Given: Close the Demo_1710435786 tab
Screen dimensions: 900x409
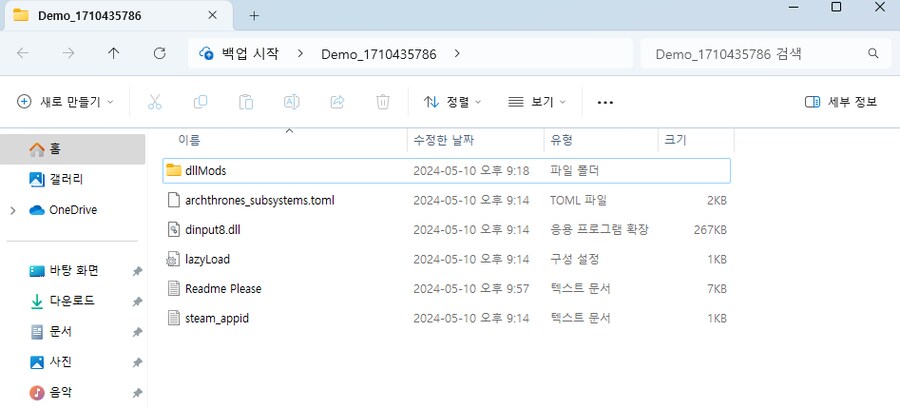Looking at the screenshot, I should click(212, 15).
